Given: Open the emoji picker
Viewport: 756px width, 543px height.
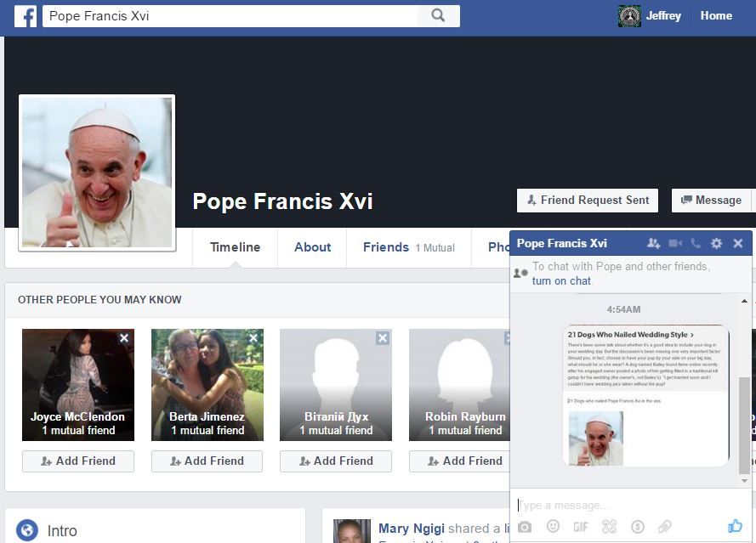Looking at the screenshot, I should pyautogui.click(x=553, y=526).
